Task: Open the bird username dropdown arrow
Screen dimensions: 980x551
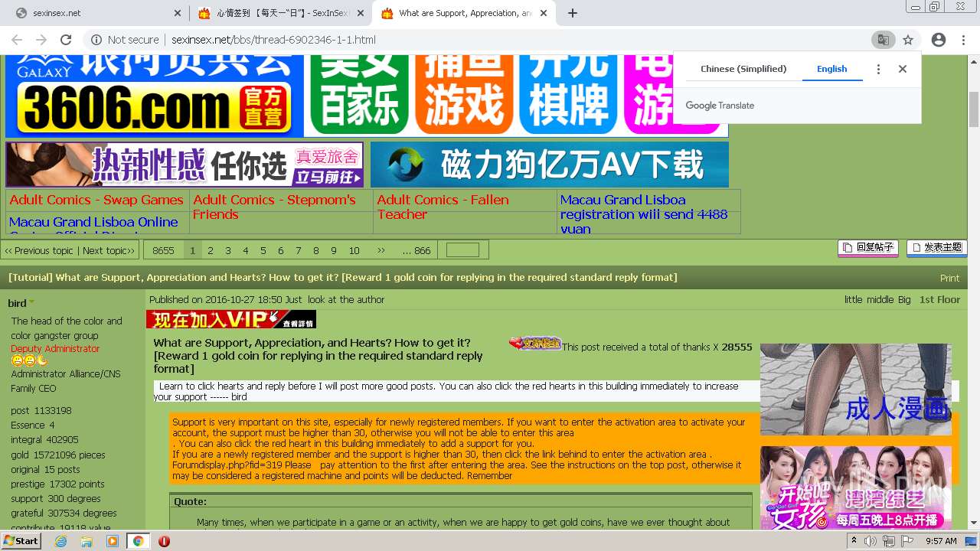Action: pos(32,303)
